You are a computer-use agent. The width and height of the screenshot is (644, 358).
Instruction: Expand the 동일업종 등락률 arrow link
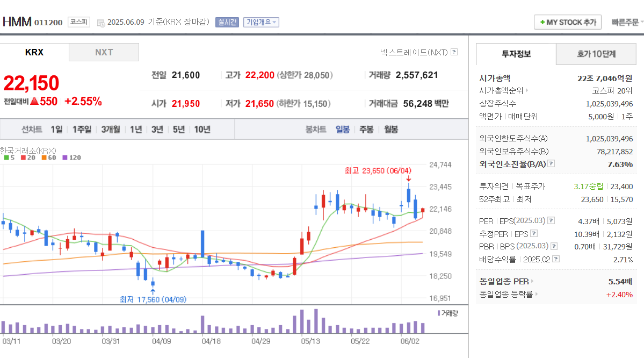pyautogui.click(x=537, y=294)
